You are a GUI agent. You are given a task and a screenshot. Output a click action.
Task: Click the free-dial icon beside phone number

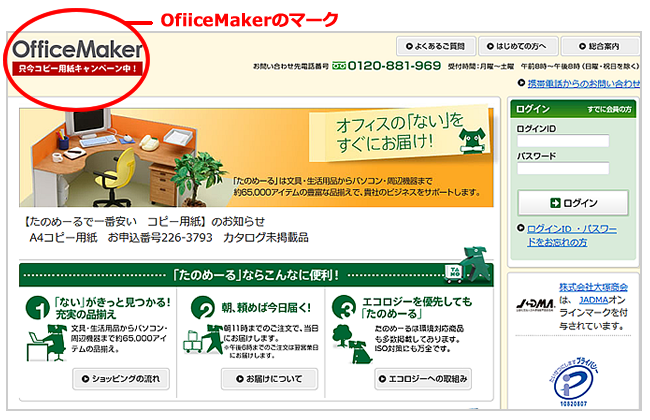[x=339, y=66]
